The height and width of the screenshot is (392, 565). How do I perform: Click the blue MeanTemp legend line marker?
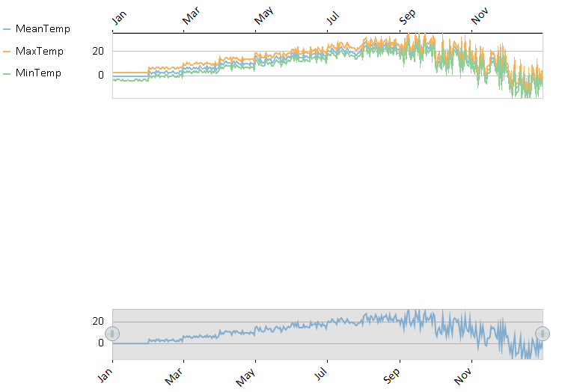pos(7,29)
